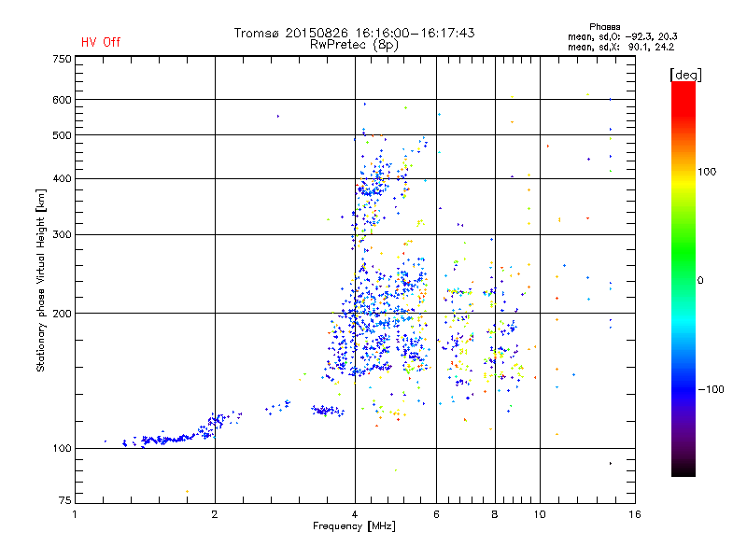747x560 pixels.
Task: Select the 'mean, sd,O: -92.3, 20.3' line
Action: 622,36
